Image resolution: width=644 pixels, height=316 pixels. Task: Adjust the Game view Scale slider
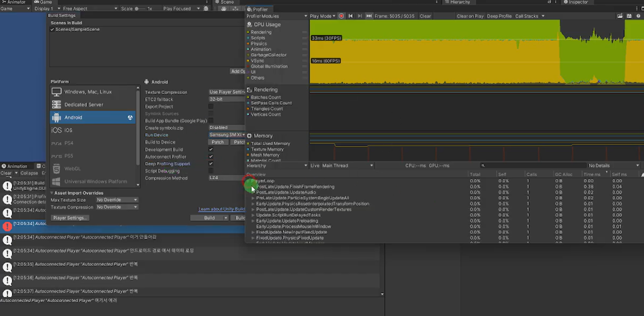click(x=137, y=9)
